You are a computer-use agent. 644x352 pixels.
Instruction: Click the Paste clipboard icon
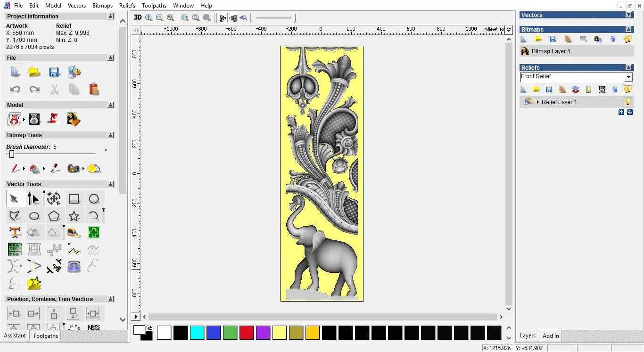94,89
